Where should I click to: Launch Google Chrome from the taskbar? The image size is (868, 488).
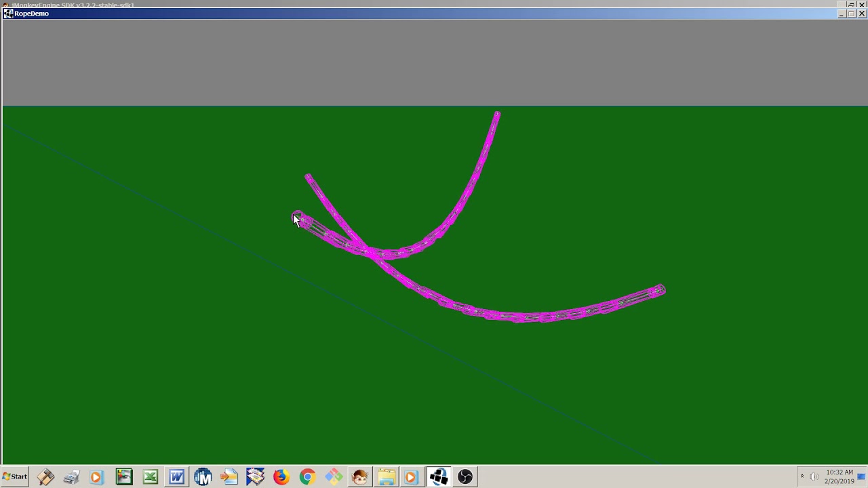pos(307,477)
